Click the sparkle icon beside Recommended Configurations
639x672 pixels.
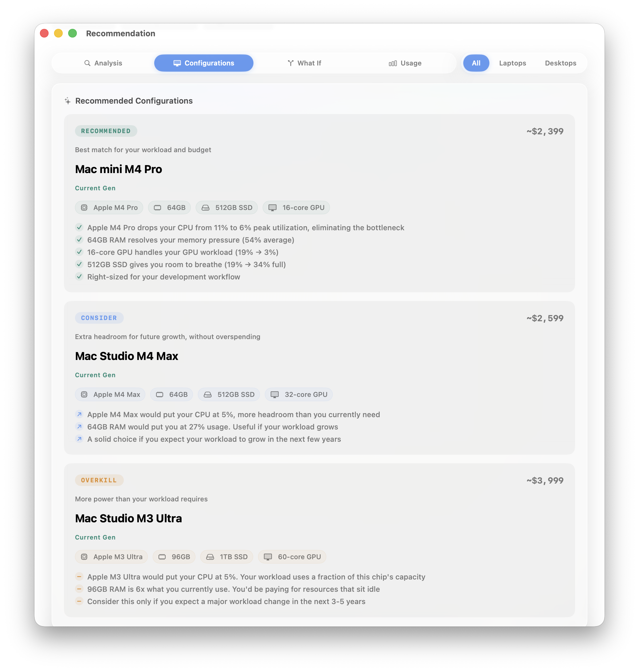click(68, 101)
